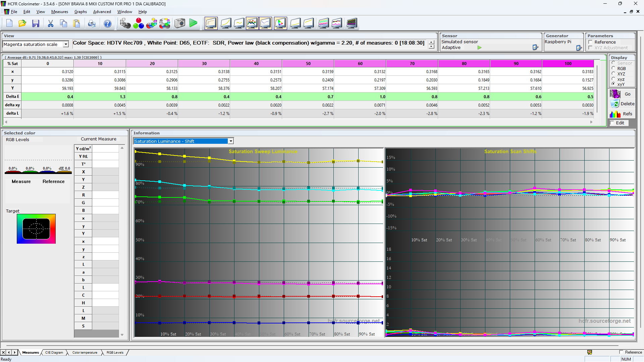Click the Save file icon
Image resolution: width=644 pixels, height=362 pixels.
pos(36,23)
